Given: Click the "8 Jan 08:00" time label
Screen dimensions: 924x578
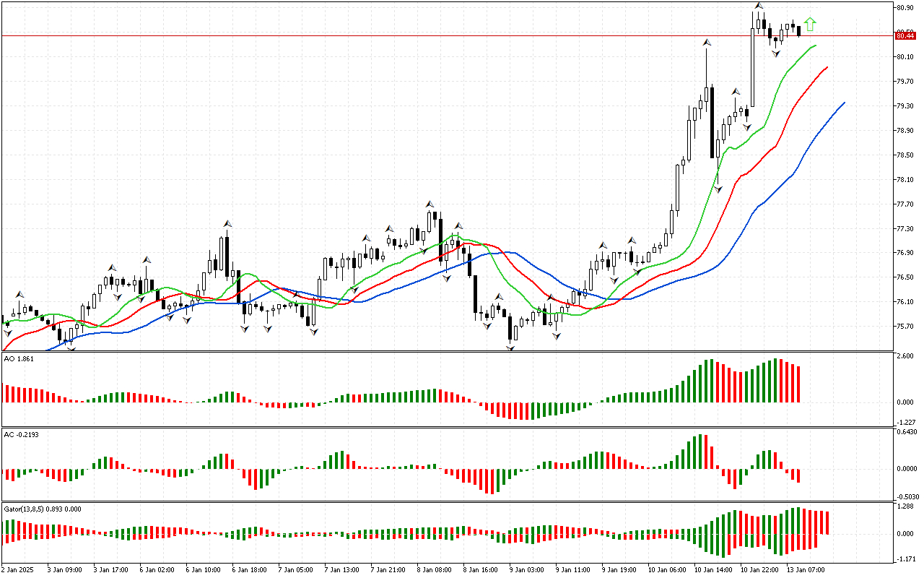Looking at the screenshot, I should [435, 569].
